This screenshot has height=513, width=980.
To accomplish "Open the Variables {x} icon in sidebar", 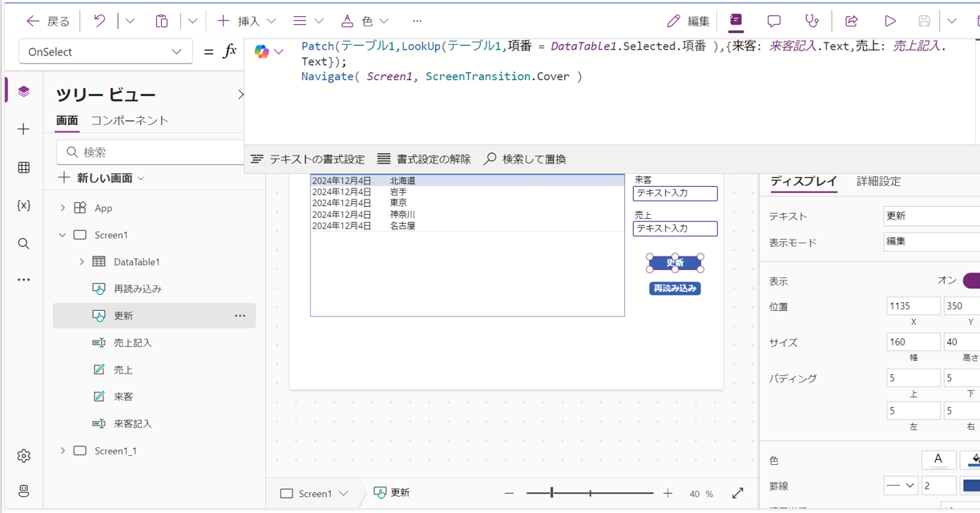I will point(23,205).
